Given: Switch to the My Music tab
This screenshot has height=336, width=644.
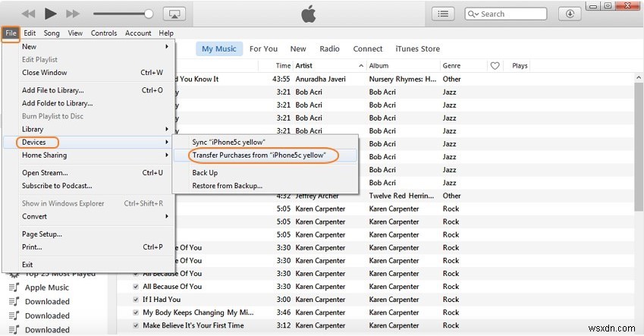Looking at the screenshot, I should 219,49.
